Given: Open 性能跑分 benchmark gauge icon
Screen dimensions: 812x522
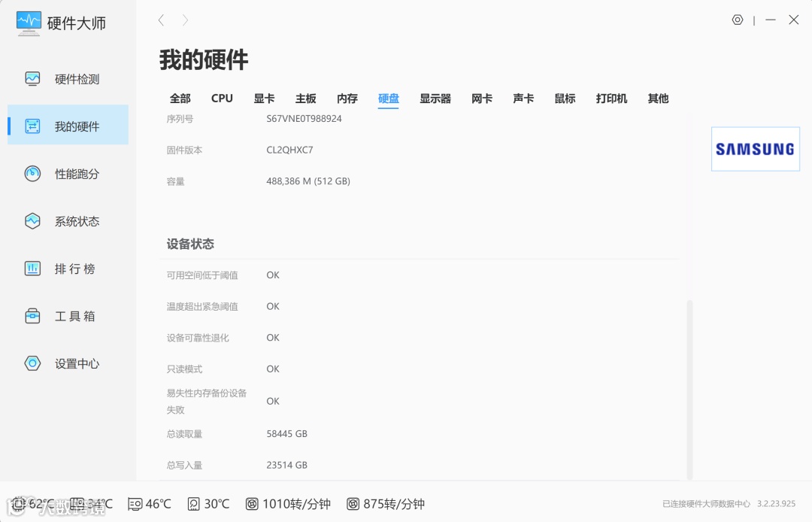Looking at the screenshot, I should click(32, 174).
